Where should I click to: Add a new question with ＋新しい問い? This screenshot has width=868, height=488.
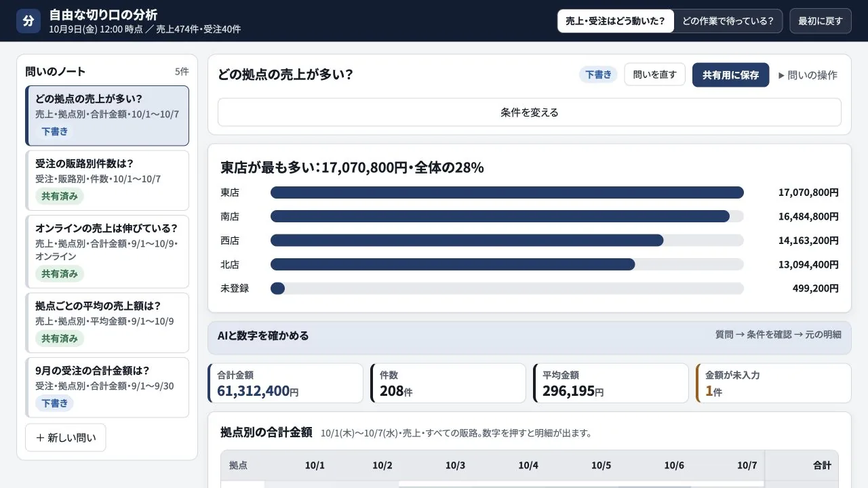pos(66,437)
